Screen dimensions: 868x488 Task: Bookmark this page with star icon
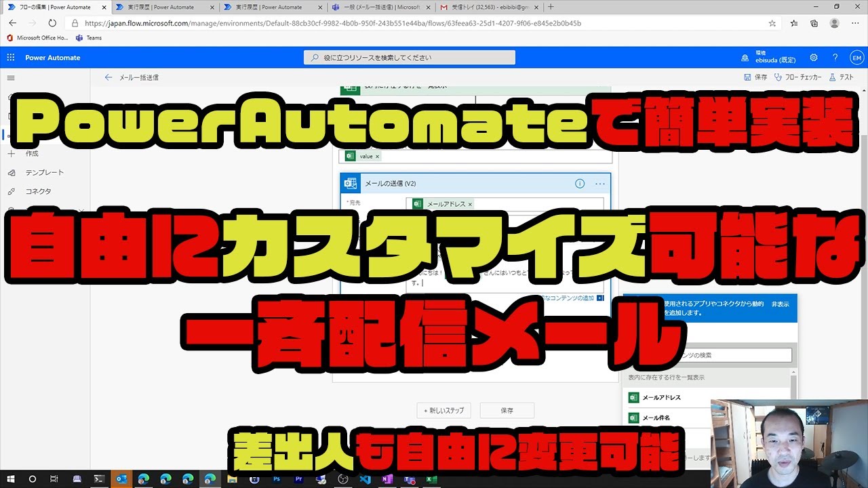(x=772, y=23)
